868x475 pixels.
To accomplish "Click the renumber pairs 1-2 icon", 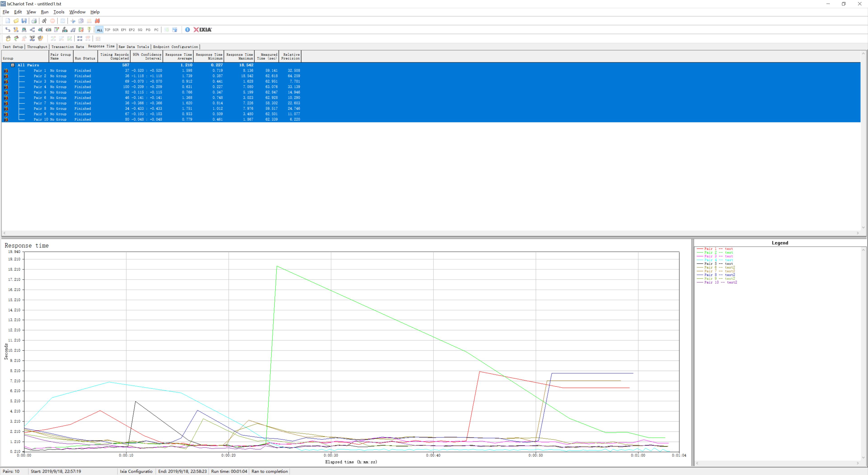I will (89, 30).
